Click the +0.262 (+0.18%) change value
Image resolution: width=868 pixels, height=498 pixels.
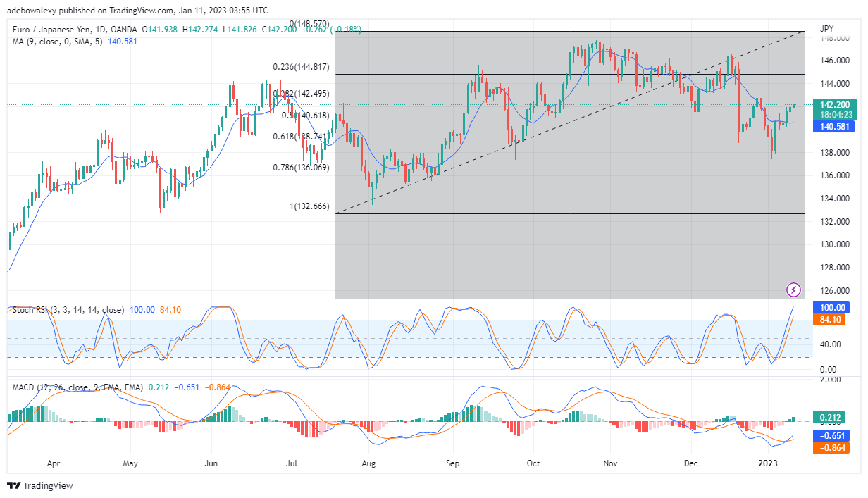332,30
